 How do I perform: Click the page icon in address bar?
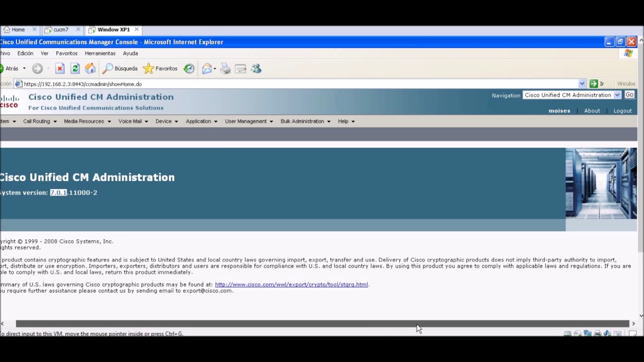tap(19, 84)
